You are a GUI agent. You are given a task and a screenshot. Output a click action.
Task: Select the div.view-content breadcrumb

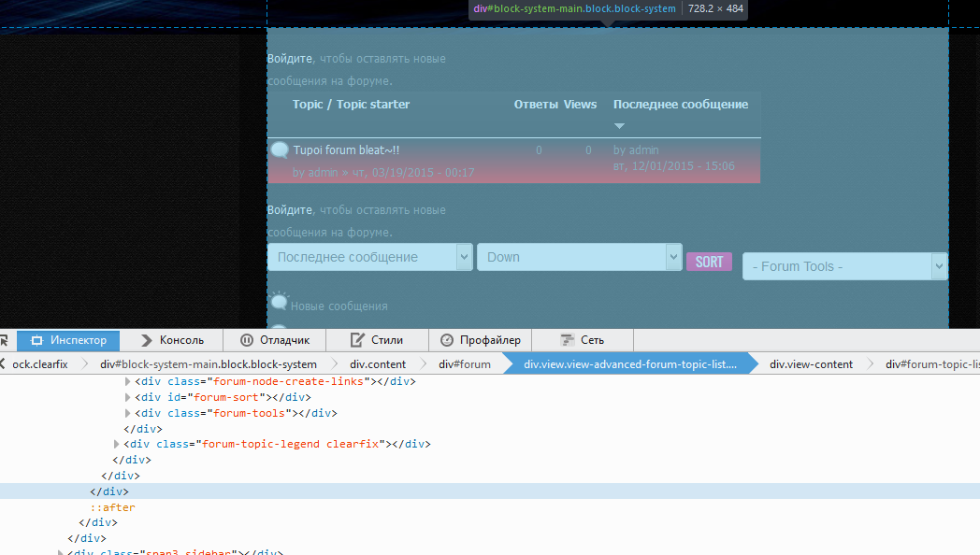click(x=811, y=364)
